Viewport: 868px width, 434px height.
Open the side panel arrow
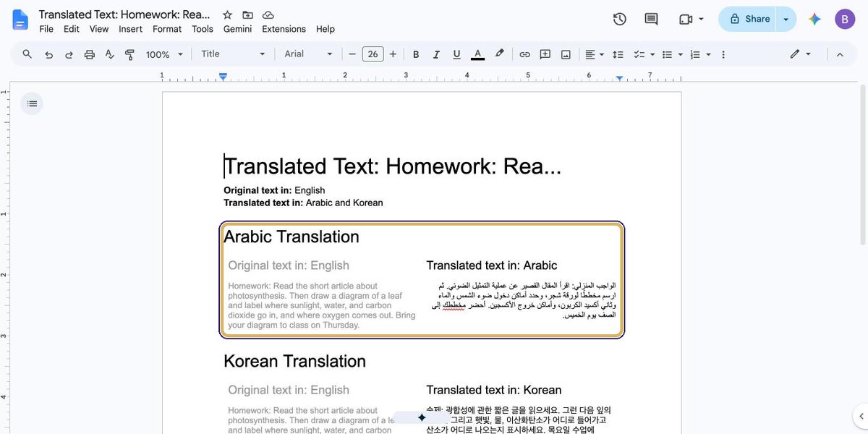pos(860,416)
